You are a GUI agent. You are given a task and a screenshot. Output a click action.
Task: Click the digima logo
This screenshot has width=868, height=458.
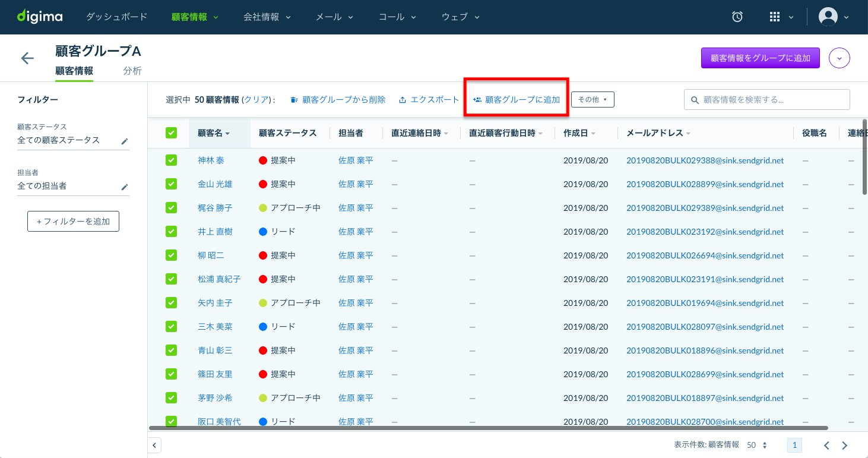point(40,17)
